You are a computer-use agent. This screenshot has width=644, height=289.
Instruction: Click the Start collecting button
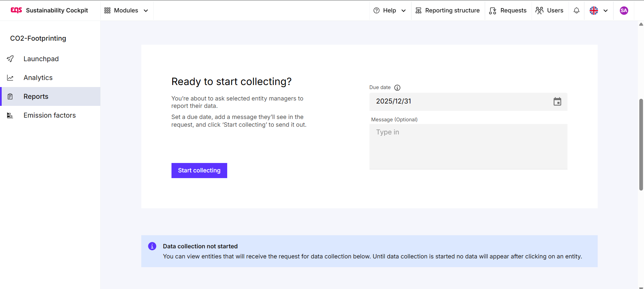[x=199, y=170]
